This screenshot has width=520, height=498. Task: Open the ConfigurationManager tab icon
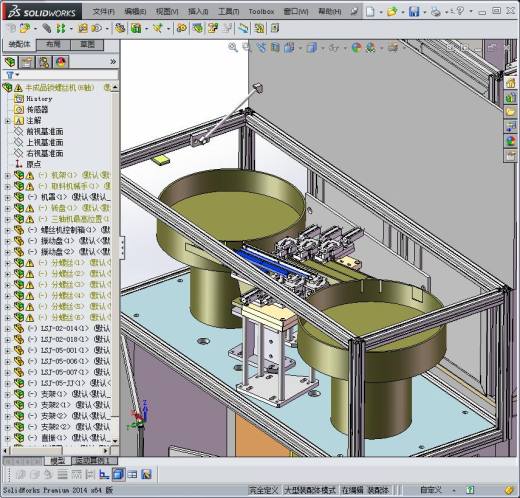coord(44,62)
